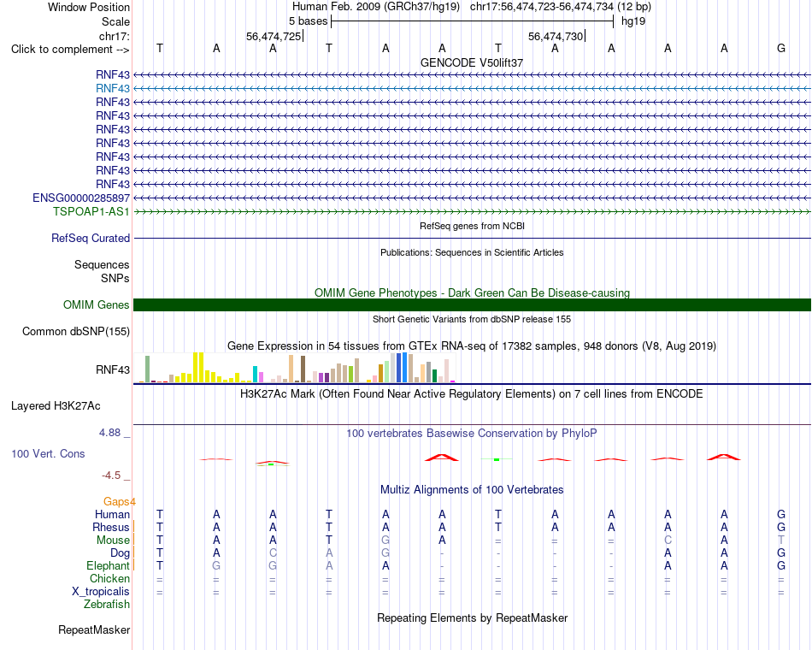Viewport: 812px width, 650px height.
Task: Open the RepeatMasker track label
Action: pyautogui.click(x=94, y=629)
